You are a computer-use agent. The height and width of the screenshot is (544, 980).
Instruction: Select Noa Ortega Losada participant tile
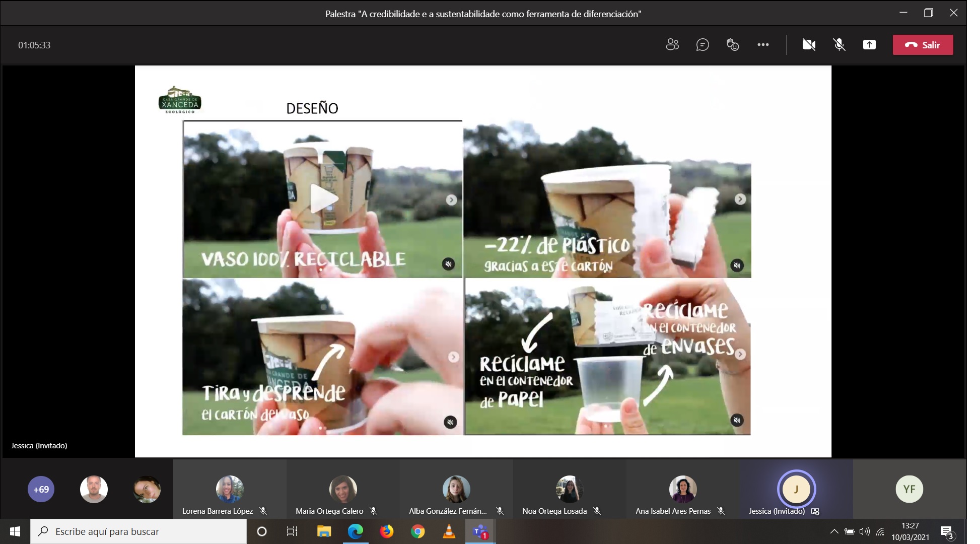point(570,489)
